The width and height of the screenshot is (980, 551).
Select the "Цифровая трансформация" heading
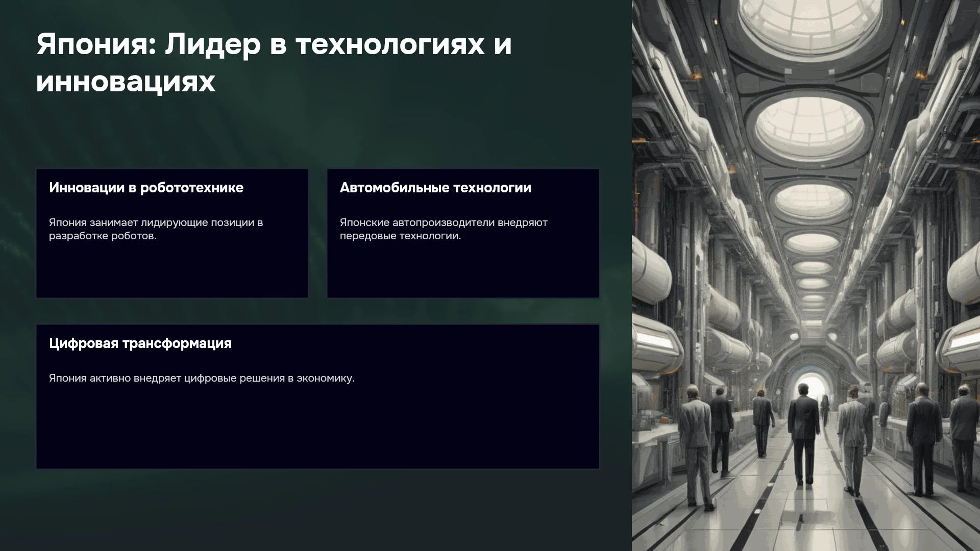coord(140,343)
